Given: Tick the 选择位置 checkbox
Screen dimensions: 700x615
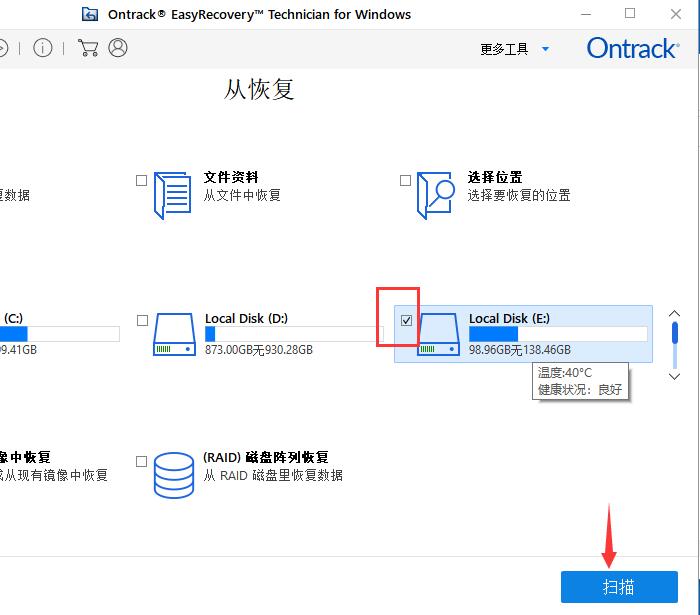Looking at the screenshot, I should pyautogui.click(x=405, y=180).
